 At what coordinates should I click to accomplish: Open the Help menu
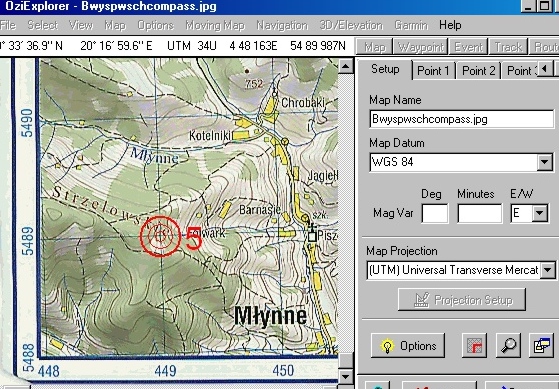click(x=450, y=25)
